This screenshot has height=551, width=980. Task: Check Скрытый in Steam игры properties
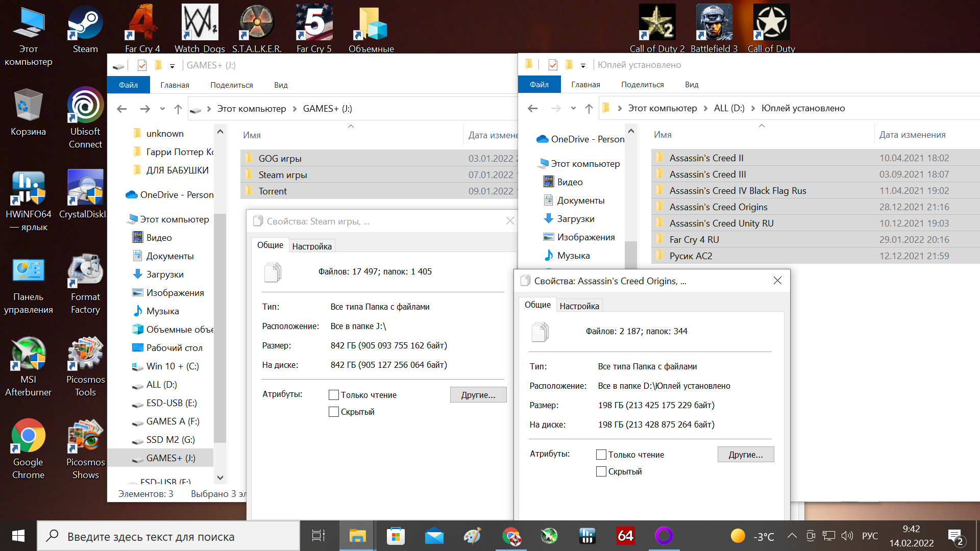[334, 412]
